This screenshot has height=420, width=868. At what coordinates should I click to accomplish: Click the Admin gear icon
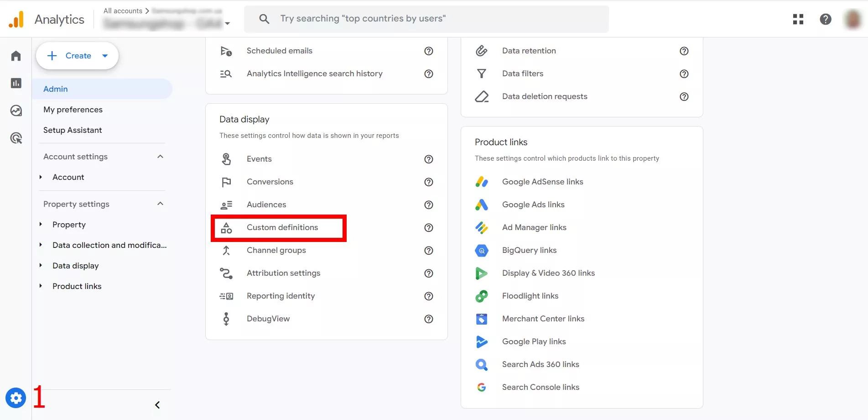[x=16, y=398]
